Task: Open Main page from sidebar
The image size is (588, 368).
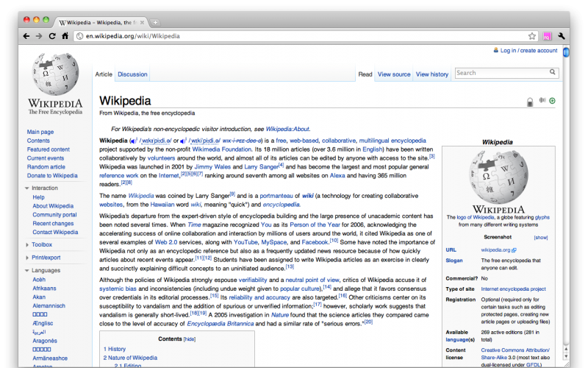Action: (x=40, y=132)
